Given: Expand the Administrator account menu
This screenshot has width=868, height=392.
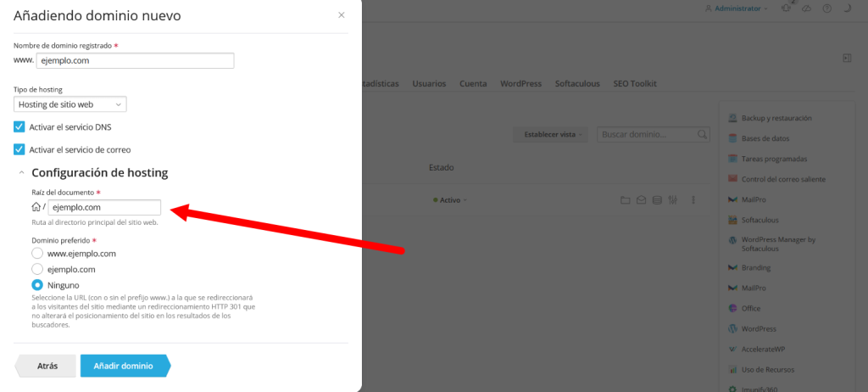Looking at the screenshot, I should coord(737,8).
